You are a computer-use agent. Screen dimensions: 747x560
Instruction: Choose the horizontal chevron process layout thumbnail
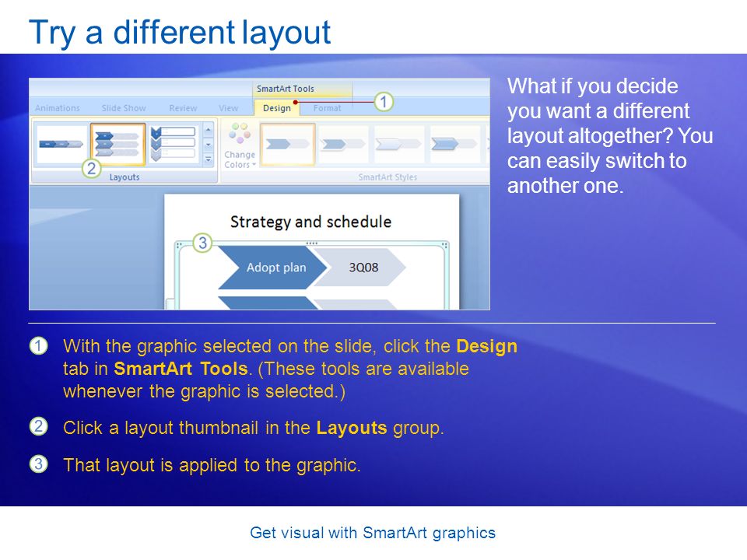pos(61,143)
